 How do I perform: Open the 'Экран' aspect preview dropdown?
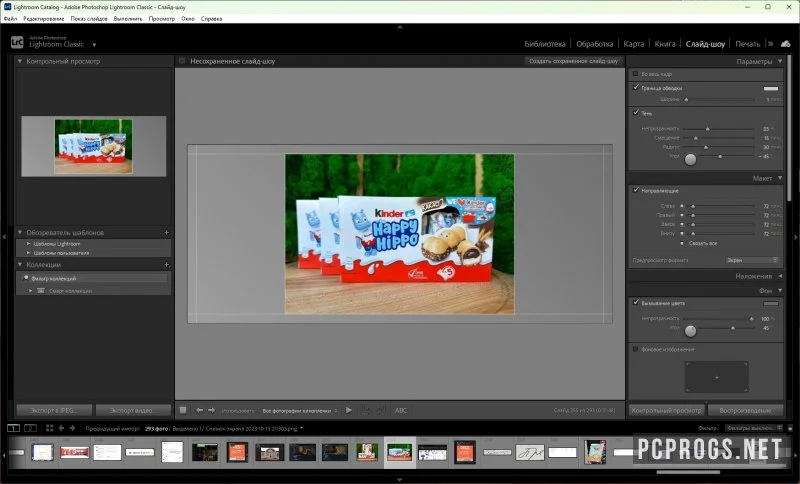click(x=753, y=260)
